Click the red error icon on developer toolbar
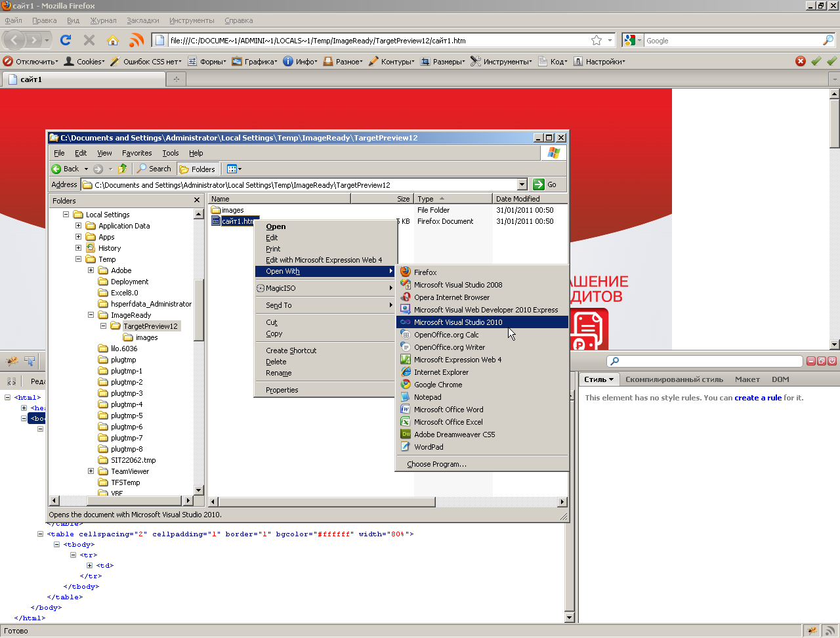This screenshot has width=840, height=638. (x=801, y=61)
